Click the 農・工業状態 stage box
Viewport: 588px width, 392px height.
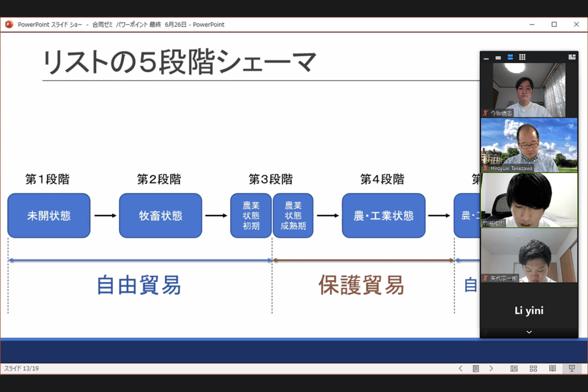(x=383, y=216)
